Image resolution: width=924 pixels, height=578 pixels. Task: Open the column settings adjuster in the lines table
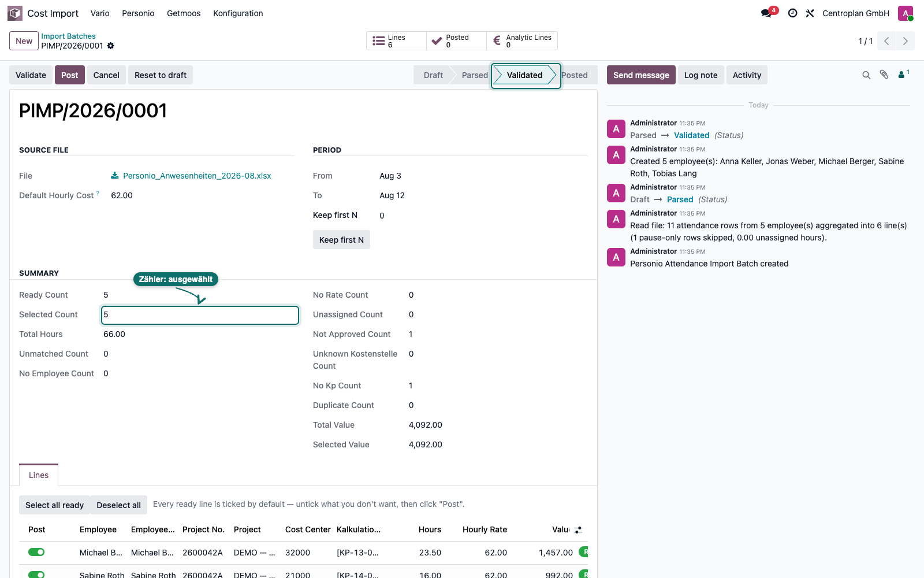pyautogui.click(x=578, y=529)
